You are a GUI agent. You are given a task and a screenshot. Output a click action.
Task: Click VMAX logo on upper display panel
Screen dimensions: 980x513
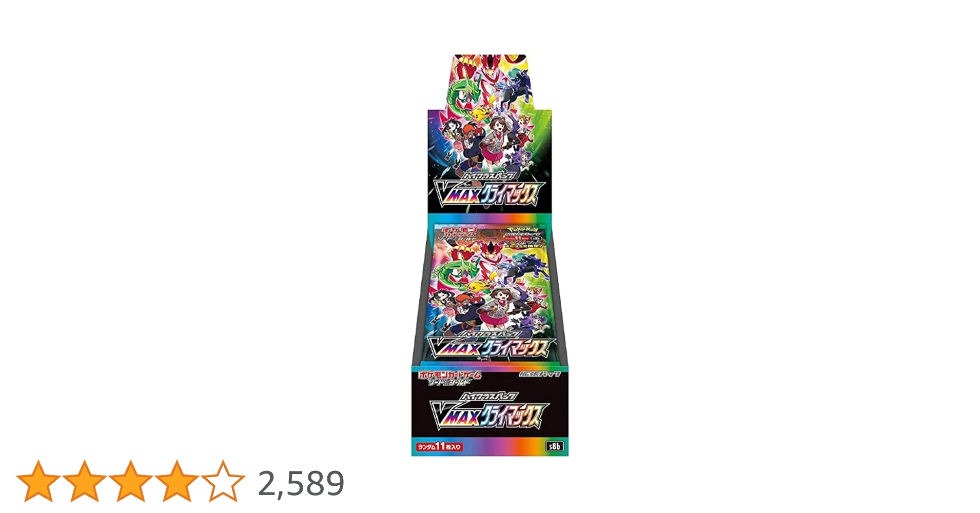click(485, 193)
